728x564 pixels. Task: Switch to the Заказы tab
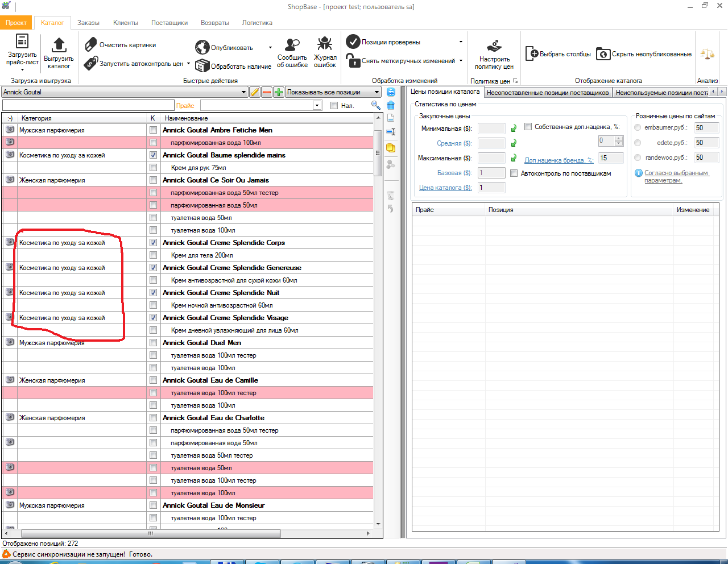(88, 23)
